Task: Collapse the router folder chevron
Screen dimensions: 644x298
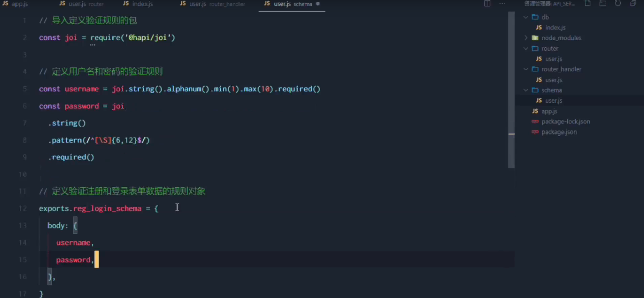Action: (x=526, y=48)
